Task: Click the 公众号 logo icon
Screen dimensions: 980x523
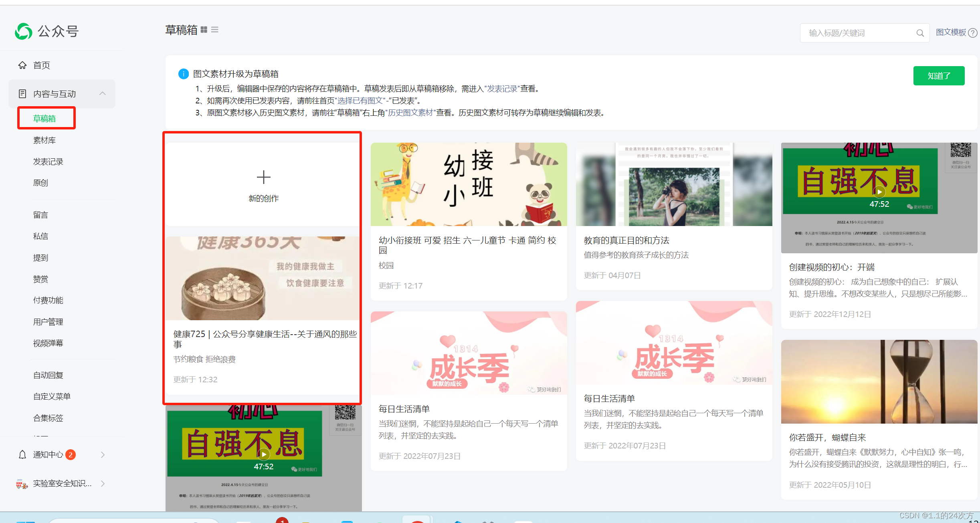Action: (x=24, y=31)
